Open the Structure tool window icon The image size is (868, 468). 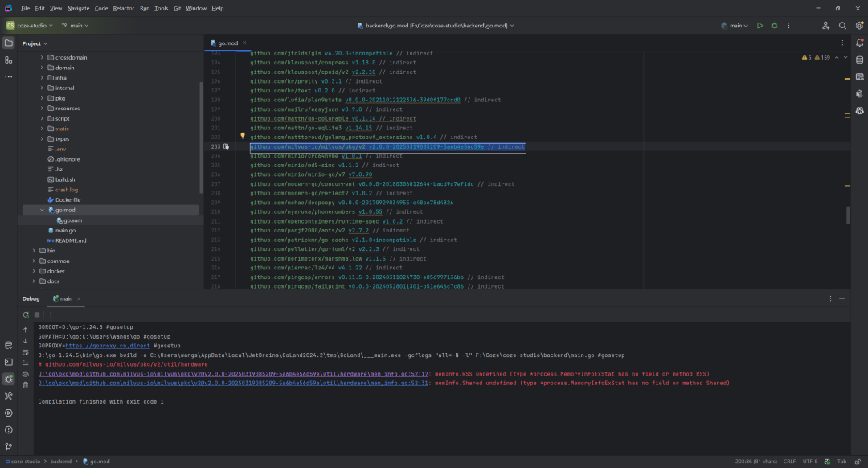[8, 60]
